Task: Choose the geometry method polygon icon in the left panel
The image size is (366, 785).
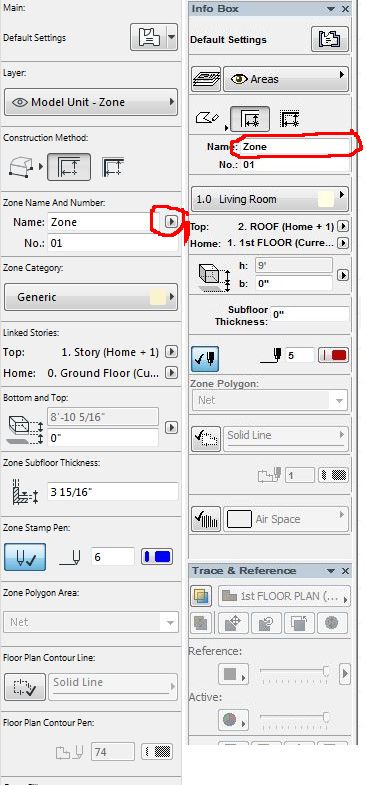Action: coord(22,166)
